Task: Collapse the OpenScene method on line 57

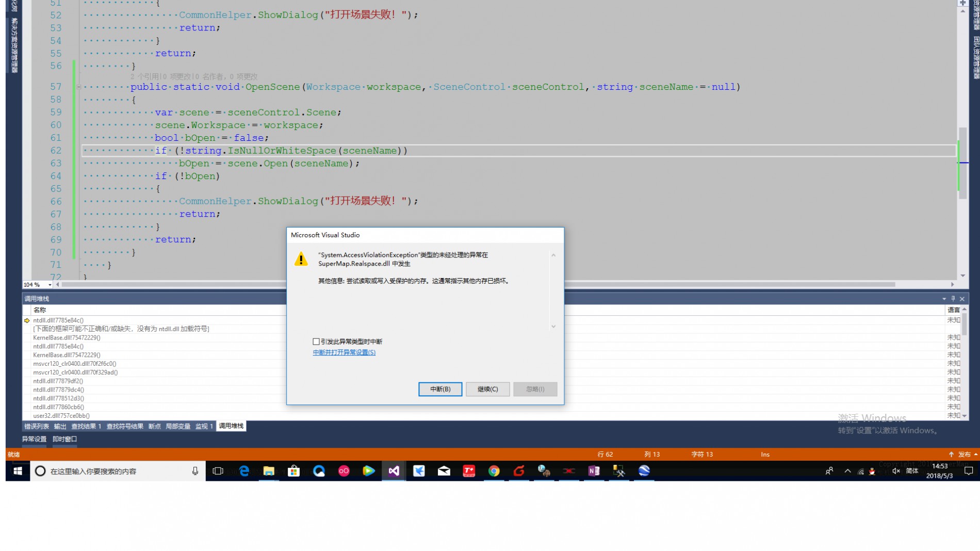Action: point(78,87)
